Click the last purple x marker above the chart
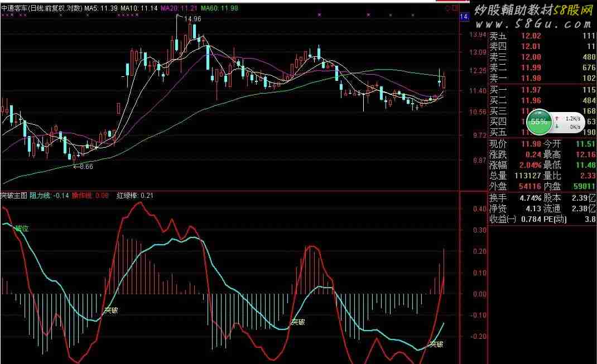This screenshot has width=597, height=364. coord(412,16)
